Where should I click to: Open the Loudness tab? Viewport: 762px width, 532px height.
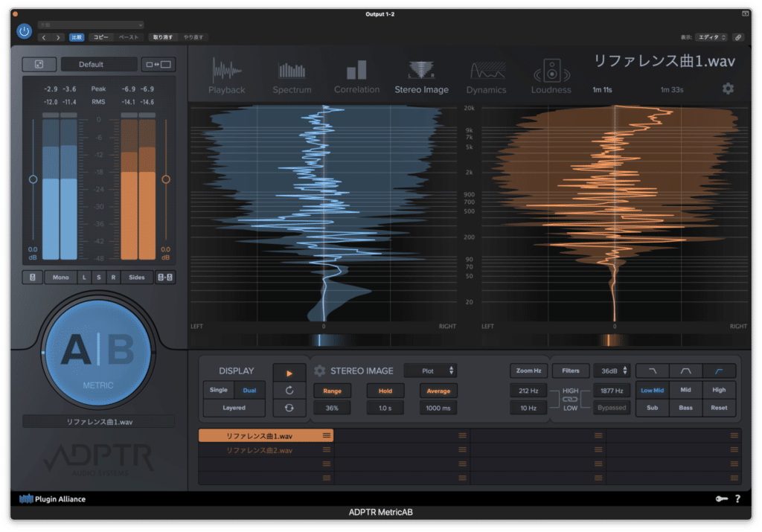[x=551, y=77]
